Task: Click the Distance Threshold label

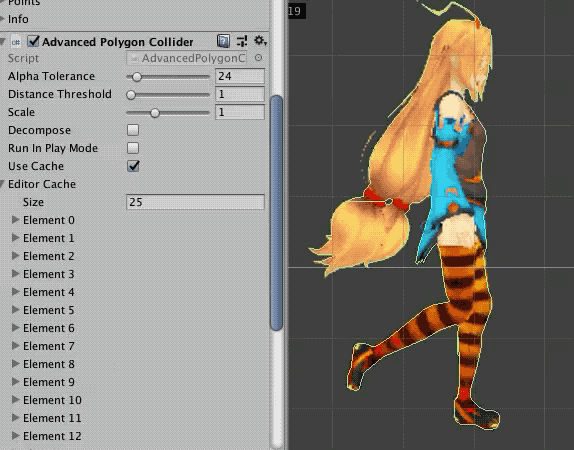Action: point(60,94)
